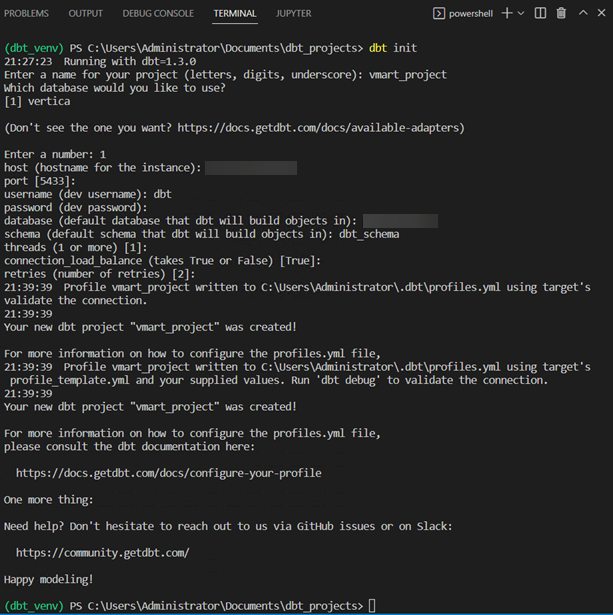
Task: Click 'Which database would you like to use?'
Action: (x=115, y=88)
